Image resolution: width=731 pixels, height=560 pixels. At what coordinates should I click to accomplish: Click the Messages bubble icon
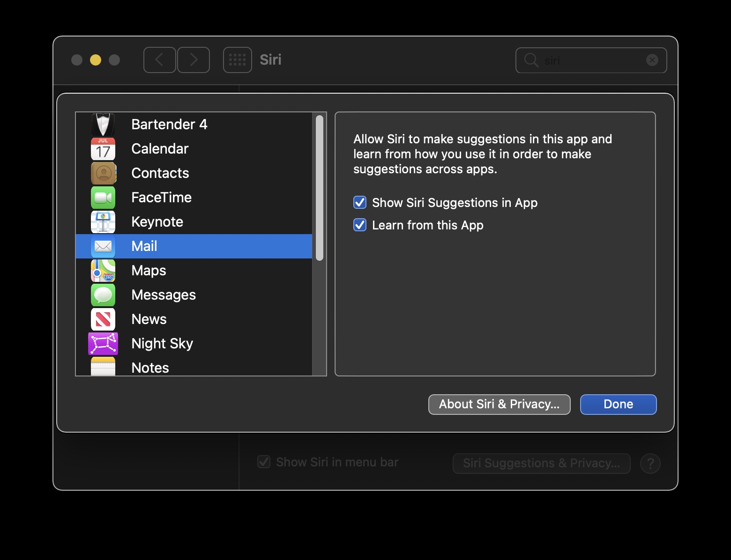103,295
